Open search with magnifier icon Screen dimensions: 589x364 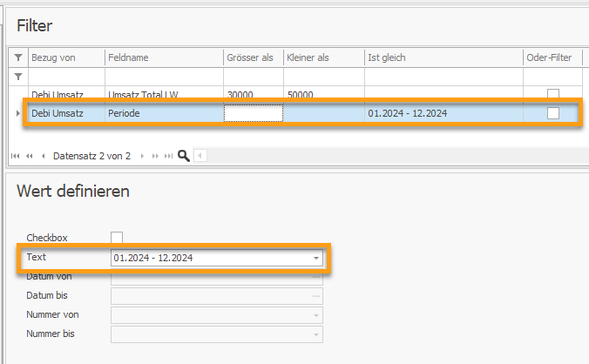(183, 155)
